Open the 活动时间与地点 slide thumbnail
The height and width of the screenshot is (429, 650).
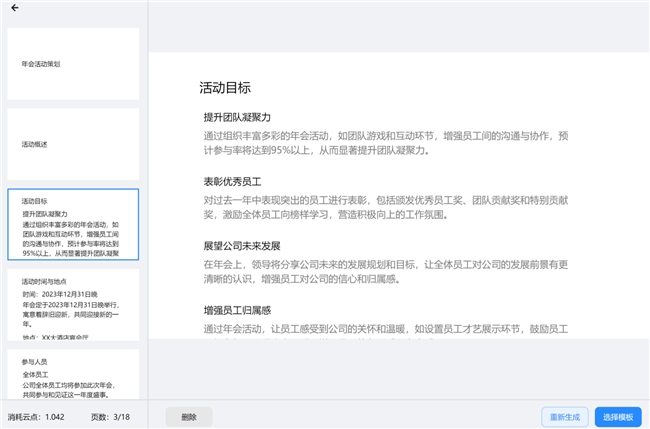click(73, 305)
